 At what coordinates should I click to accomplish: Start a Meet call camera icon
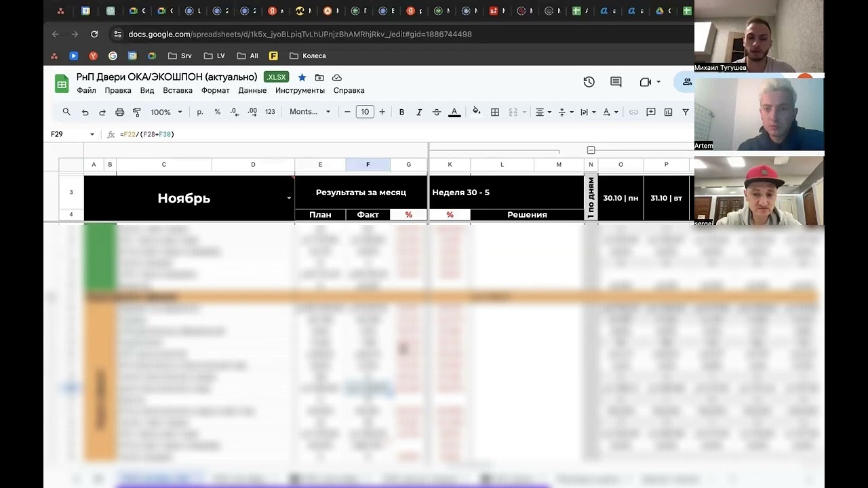point(645,82)
